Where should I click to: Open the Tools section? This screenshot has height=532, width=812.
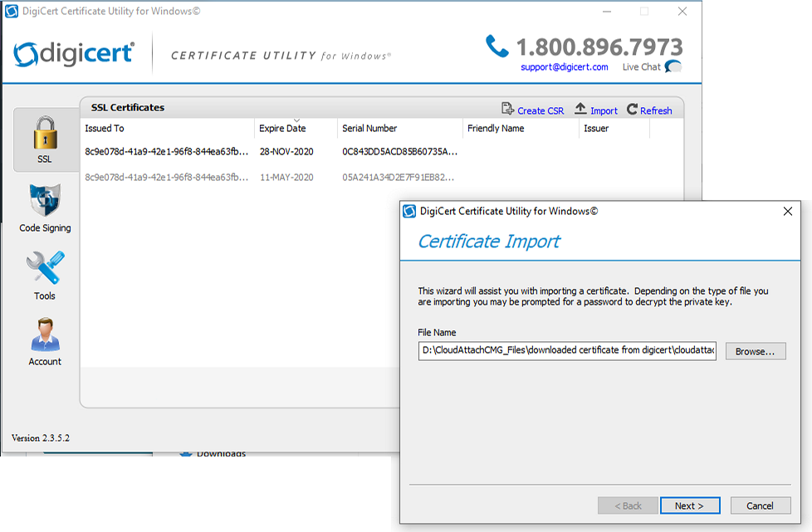[x=45, y=276]
